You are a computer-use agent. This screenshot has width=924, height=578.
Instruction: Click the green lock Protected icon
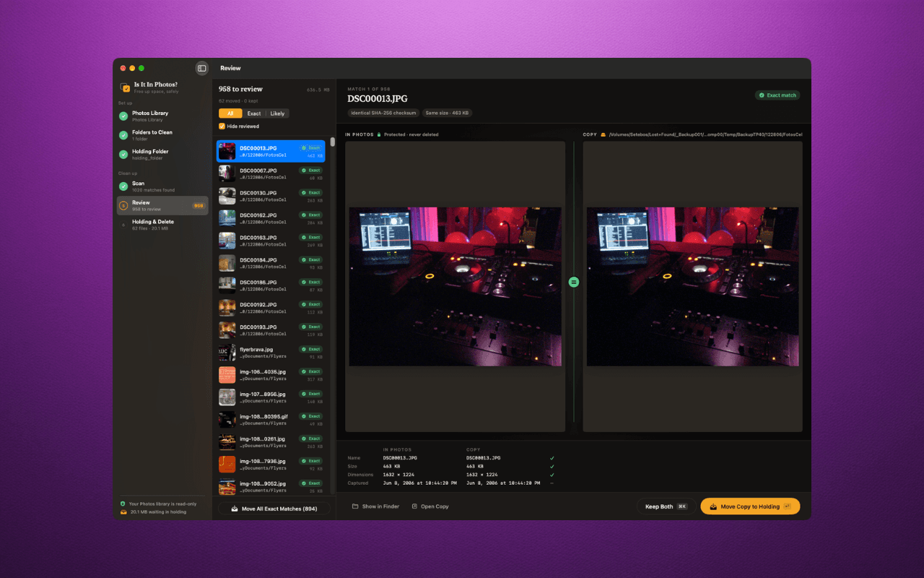click(x=379, y=134)
